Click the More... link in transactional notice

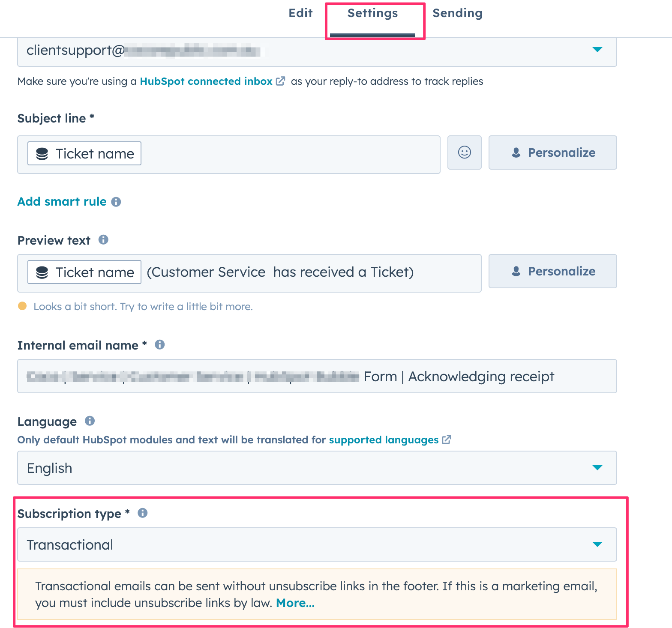click(x=295, y=603)
